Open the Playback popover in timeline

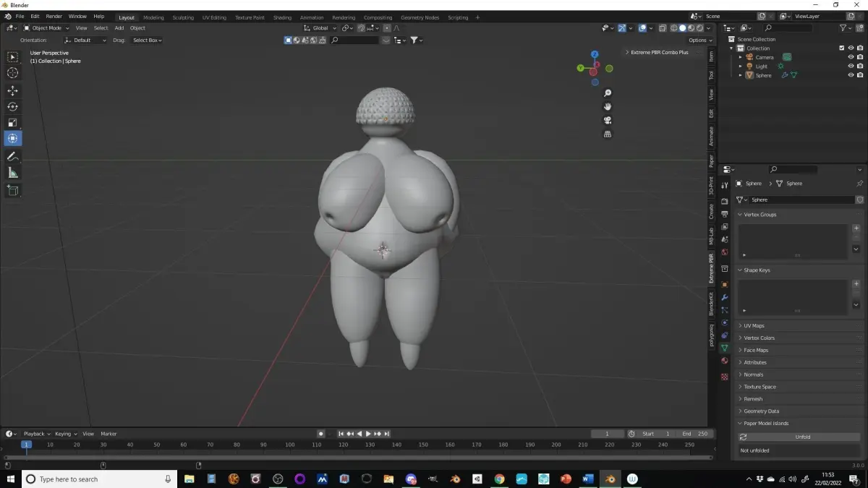(x=36, y=434)
